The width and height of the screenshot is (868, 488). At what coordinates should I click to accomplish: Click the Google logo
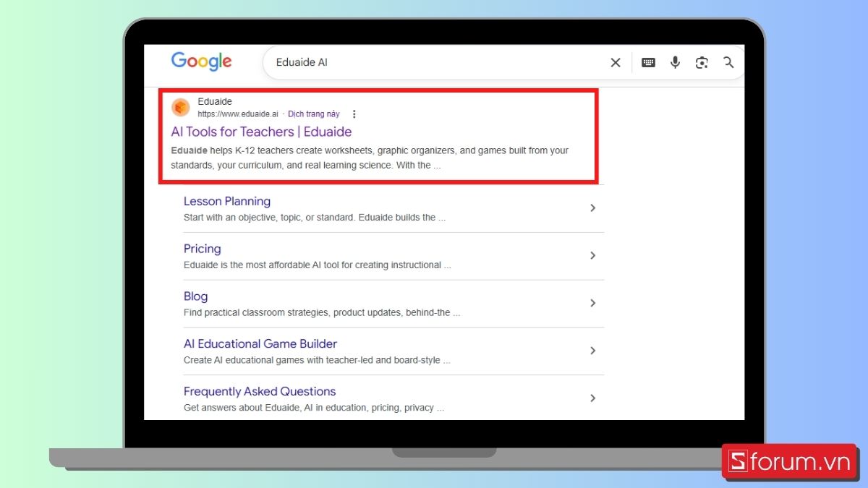[201, 61]
